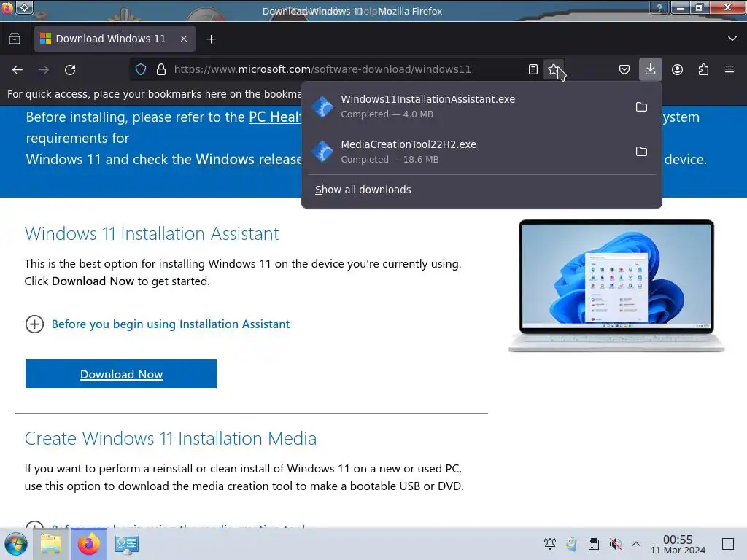Follow the Windows release link
The height and width of the screenshot is (560, 747).
click(x=249, y=159)
